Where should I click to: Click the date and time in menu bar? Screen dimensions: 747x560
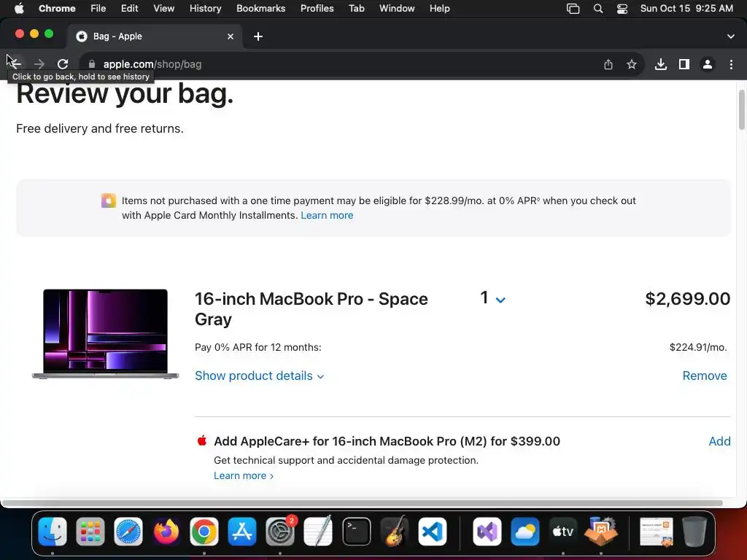[686, 8]
